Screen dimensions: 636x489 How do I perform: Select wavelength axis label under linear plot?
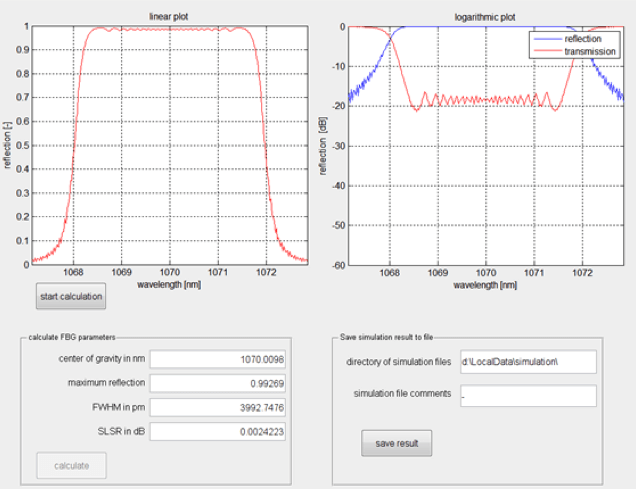[170, 284]
